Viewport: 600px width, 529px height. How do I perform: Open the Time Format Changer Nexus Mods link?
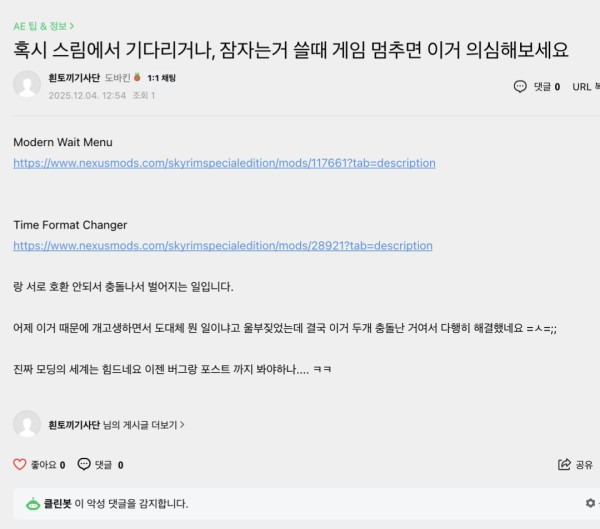click(222, 245)
